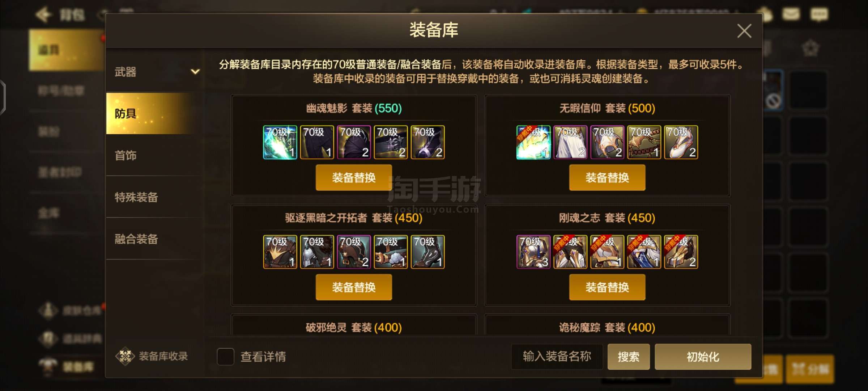Viewport: 868px width, 391px height.
Task: Click the boot icon in 驱逐黑暗之开拓者 set
Action: [x=428, y=252]
